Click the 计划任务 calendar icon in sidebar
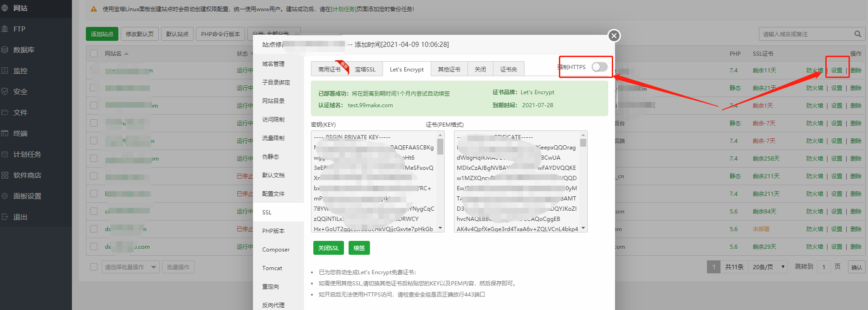 click(5, 154)
